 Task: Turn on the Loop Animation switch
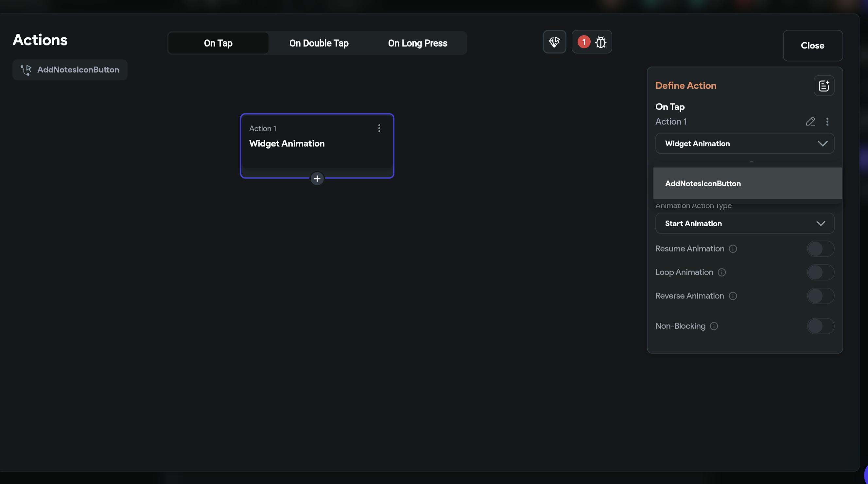(x=820, y=272)
